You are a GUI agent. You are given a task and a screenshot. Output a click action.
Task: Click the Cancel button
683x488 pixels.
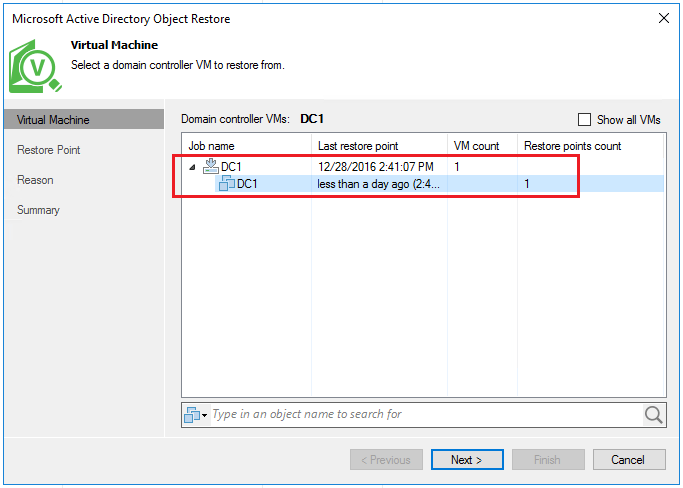tap(629, 460)
